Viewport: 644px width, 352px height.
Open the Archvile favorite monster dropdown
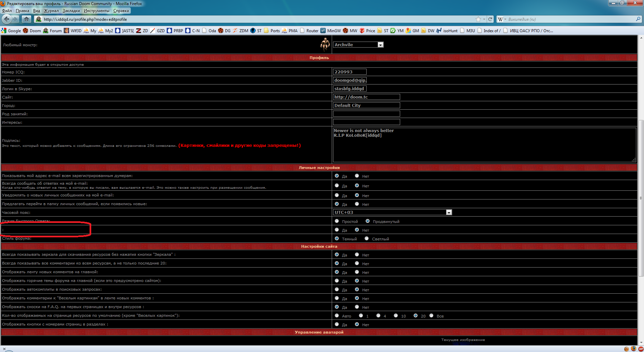point(380,45)
